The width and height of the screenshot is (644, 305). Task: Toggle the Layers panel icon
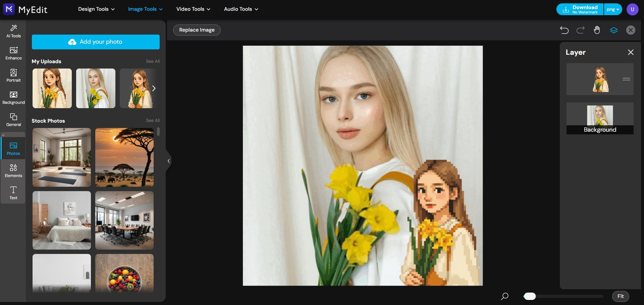click(x=613, y=30)
